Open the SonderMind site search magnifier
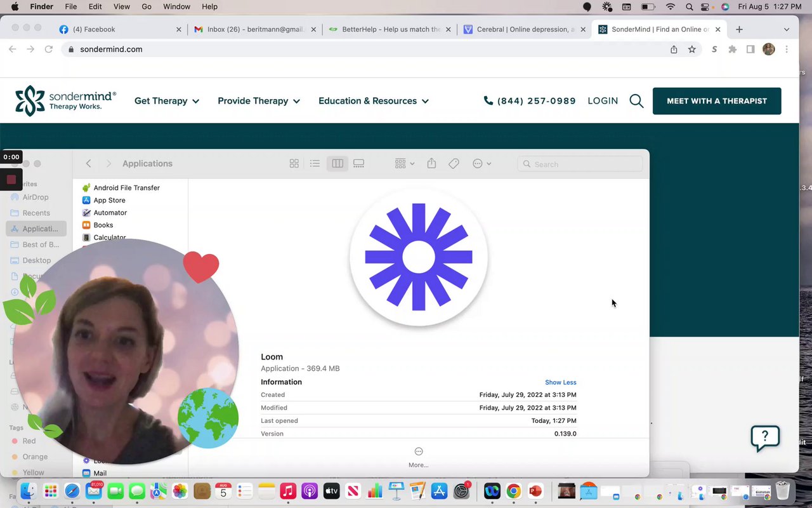Image resolution: width=812 pixels, height=508 pixels. [636, 101]
